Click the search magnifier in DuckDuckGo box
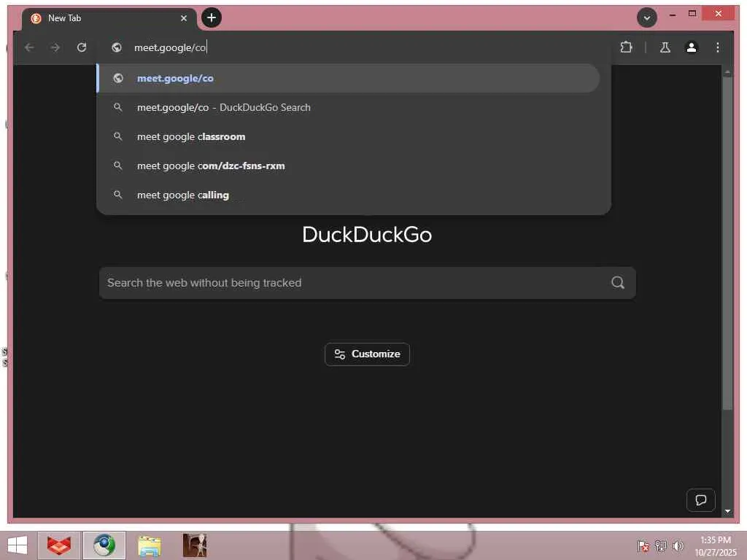This screenshot has width=747, height=560. point(618,283)
